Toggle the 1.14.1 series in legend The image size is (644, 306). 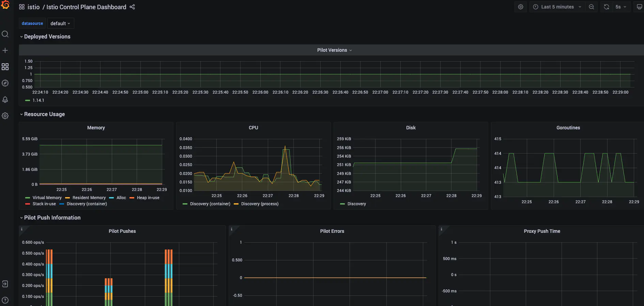coord(38,100)
